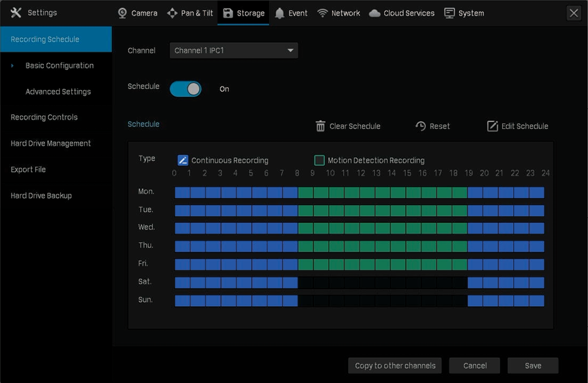Go to the Network tab

[338, 13]
